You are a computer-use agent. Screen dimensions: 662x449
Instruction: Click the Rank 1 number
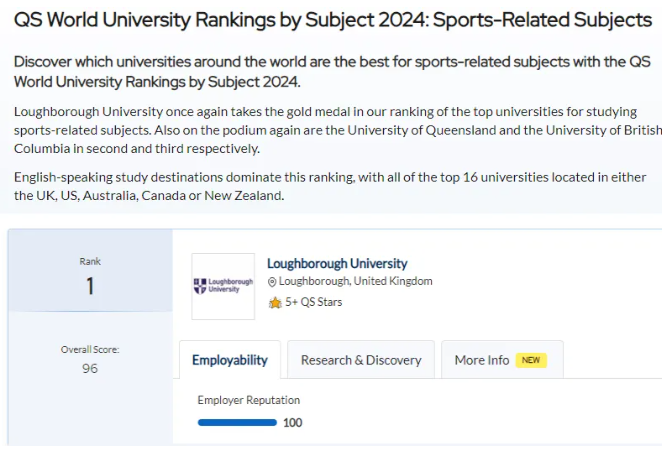tap(90, 287)
